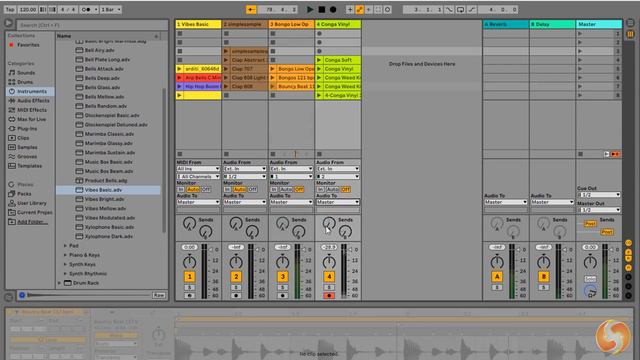Open the 'All Channels' dropdown on track 1
Image resolution: width=640 pixels, height=360 pixels.
click(x=198, y=176)
